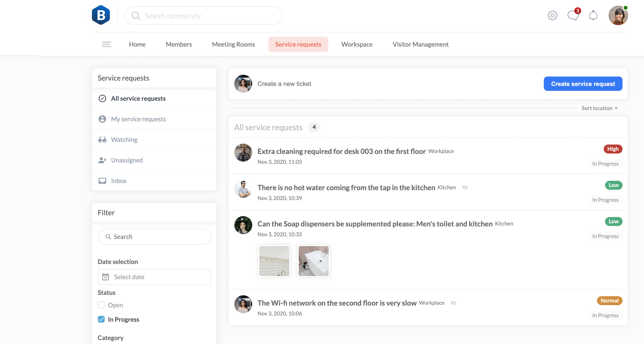Click the blue B logo
Viewport: 644px width, 344px height.
pyautogui.click(x=101, y=15)
